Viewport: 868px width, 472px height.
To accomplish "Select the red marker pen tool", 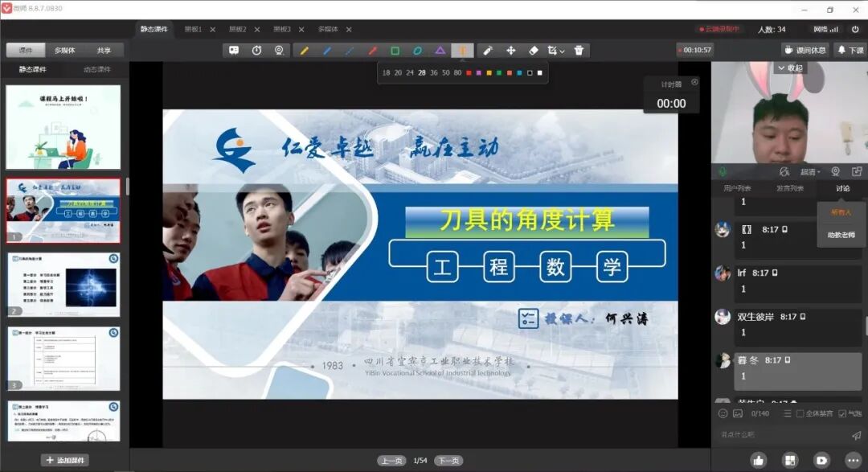I will (373, 51).
